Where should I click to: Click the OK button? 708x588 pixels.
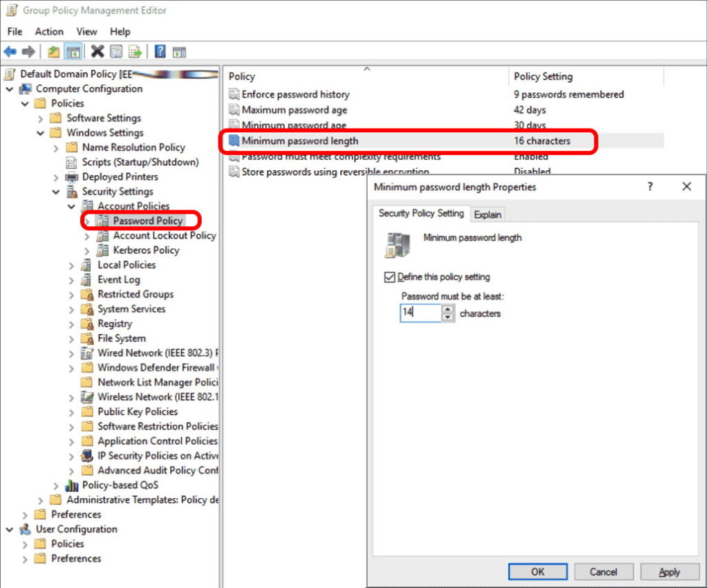[x=537, y=572]
